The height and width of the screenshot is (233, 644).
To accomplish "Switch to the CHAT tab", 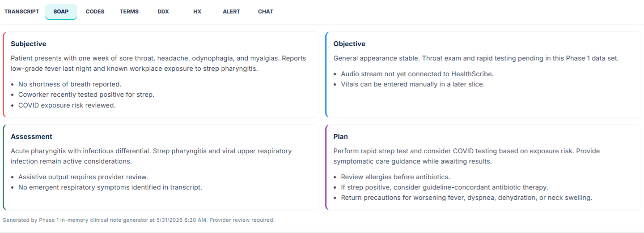I will coord(266,12).
